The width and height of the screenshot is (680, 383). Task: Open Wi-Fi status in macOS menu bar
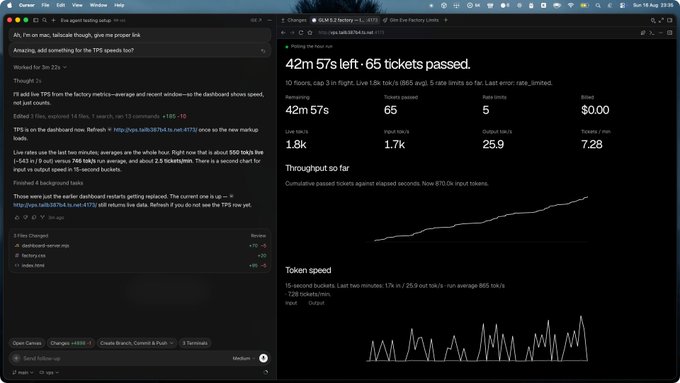point(571,5)
